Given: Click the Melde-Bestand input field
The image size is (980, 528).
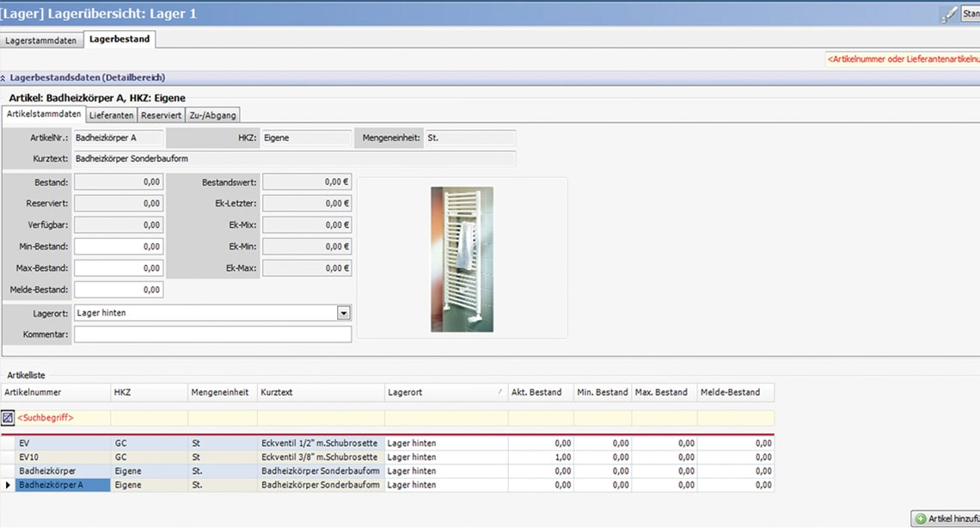Looking at the screenshot, I should 119,291.
